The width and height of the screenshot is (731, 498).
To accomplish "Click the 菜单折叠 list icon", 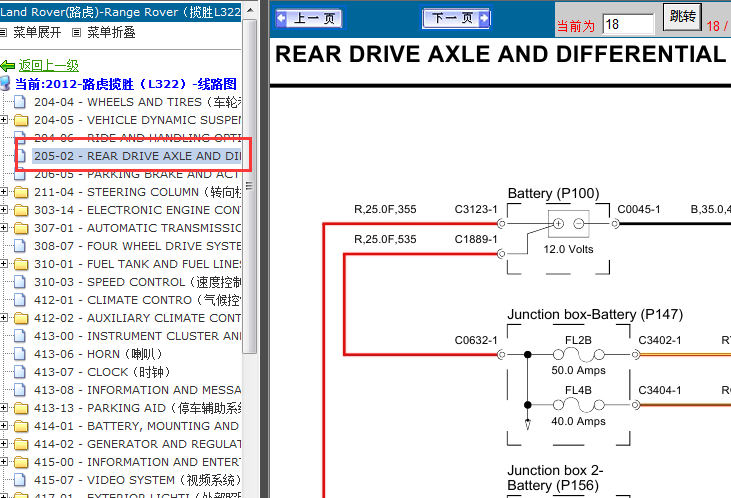I will (77, 32).
